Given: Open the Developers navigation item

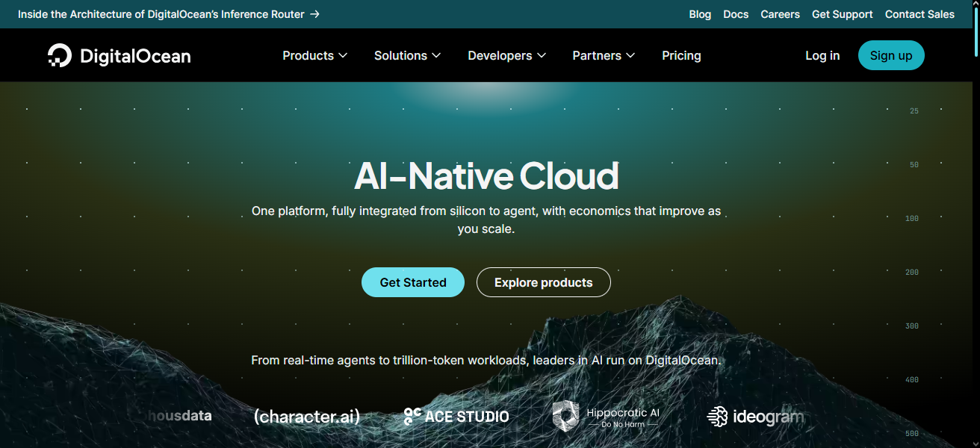Looking at the screenshot, I should click(x=507, y=55).
